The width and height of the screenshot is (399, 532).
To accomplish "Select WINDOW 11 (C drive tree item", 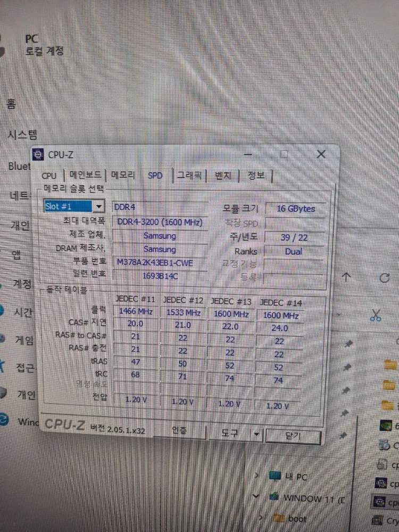I will point(314,499).
